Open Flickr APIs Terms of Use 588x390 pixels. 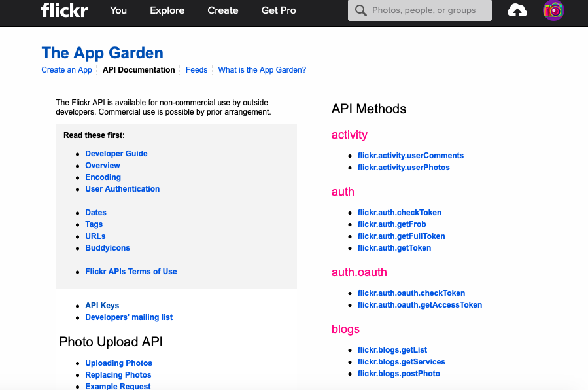[x=131, y=272]
